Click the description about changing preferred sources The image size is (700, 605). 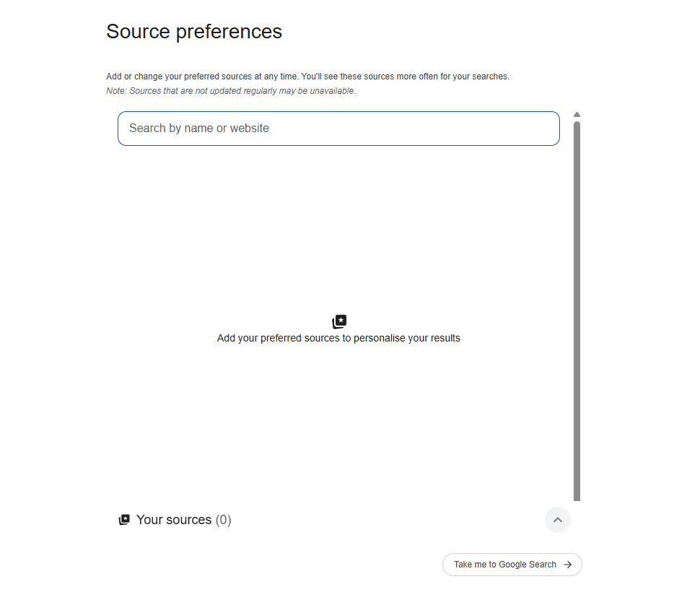[x=307, y=77]
